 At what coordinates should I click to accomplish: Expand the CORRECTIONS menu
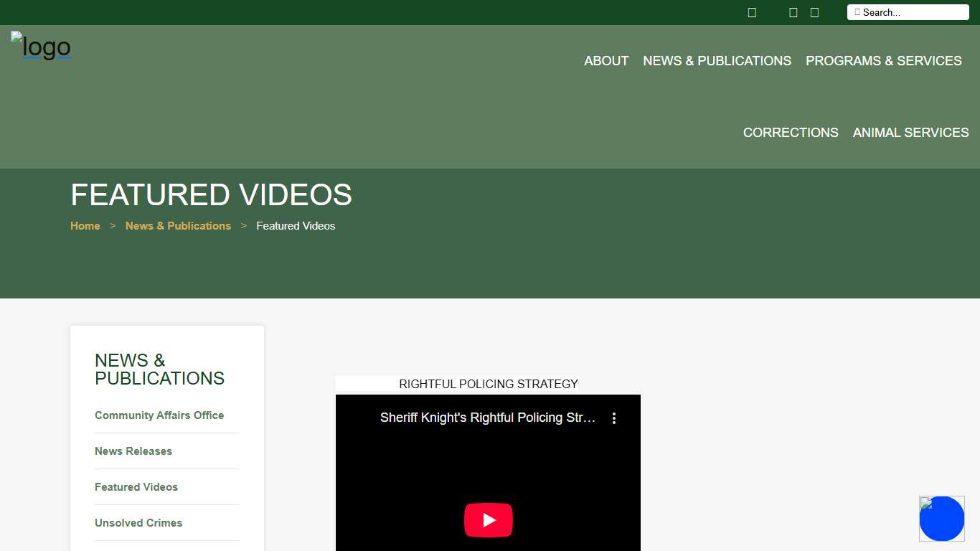click(x=791, y=133)
